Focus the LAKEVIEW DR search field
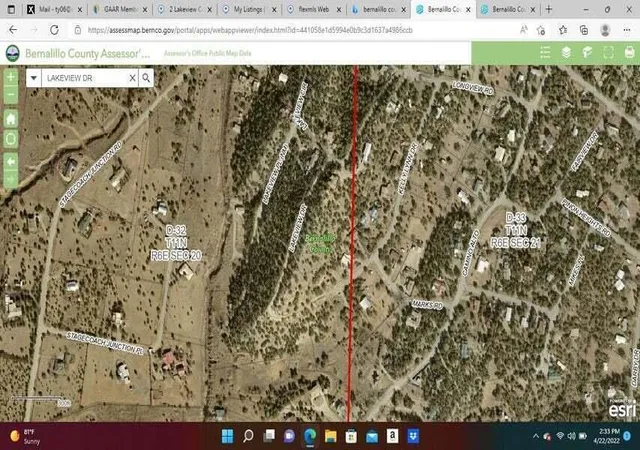 click(84, 78)
